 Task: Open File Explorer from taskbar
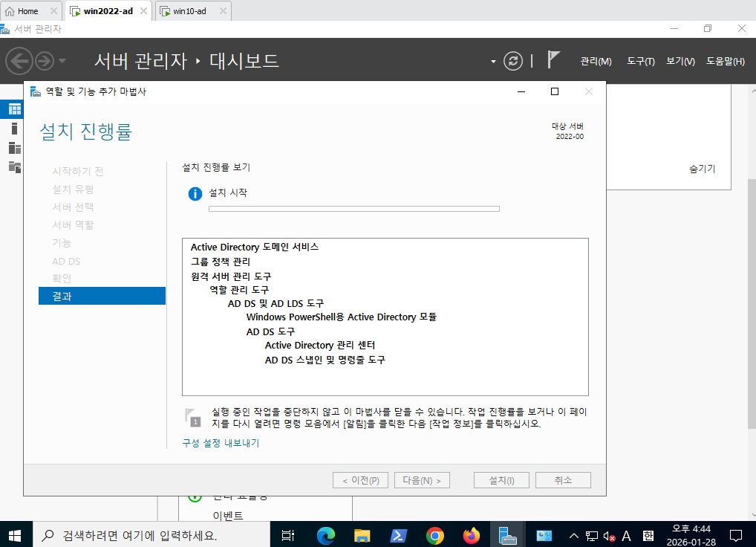tap(362, 535)
